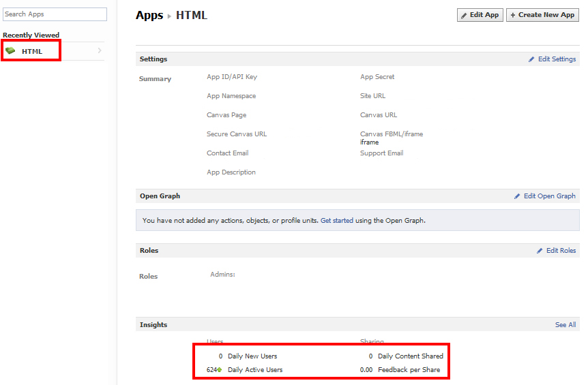Click the Recently Viewed heading
This screenshot has height=385, width=588.
[31, 35]
